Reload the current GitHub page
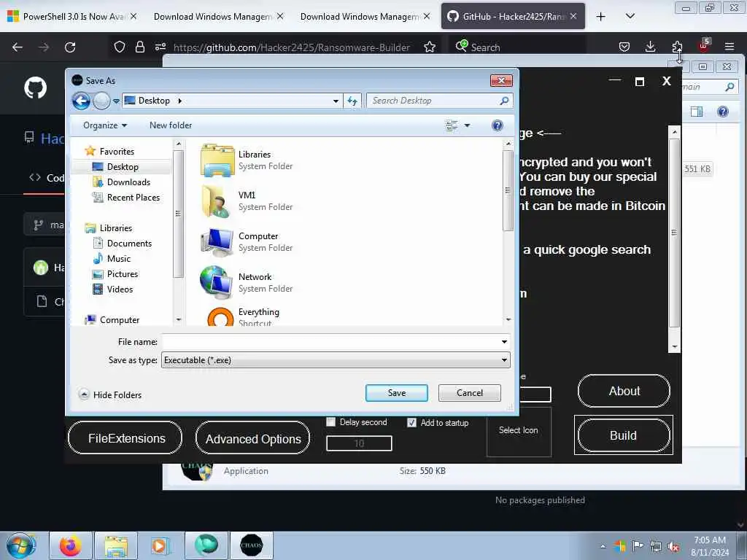This screenshot has height=560, width=747. (x=70, y=47)
